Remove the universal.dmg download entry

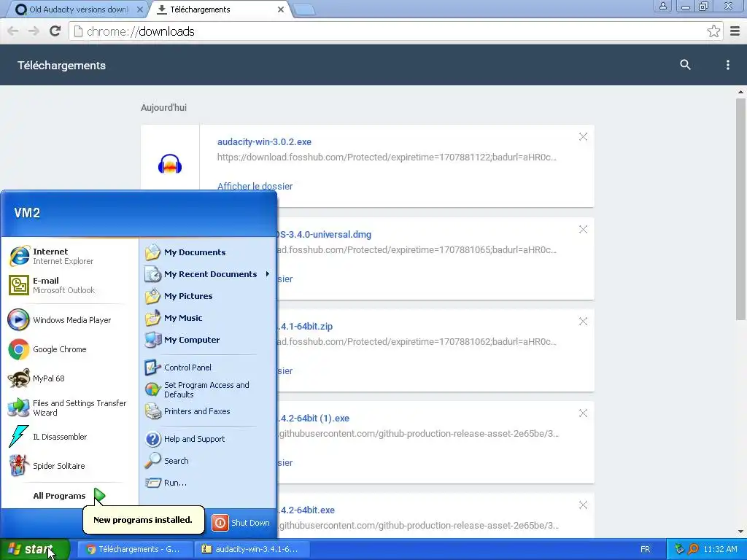[583, 230]
